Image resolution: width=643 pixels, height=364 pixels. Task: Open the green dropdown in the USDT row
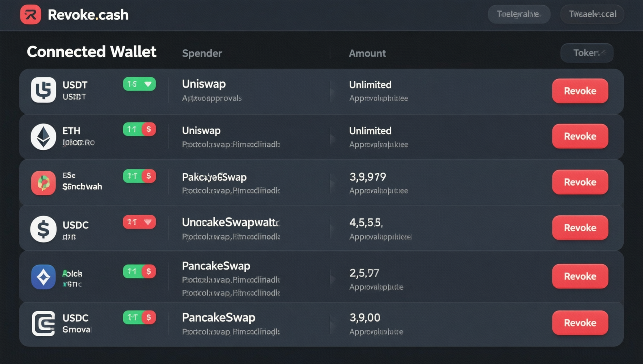pos(139,84)
